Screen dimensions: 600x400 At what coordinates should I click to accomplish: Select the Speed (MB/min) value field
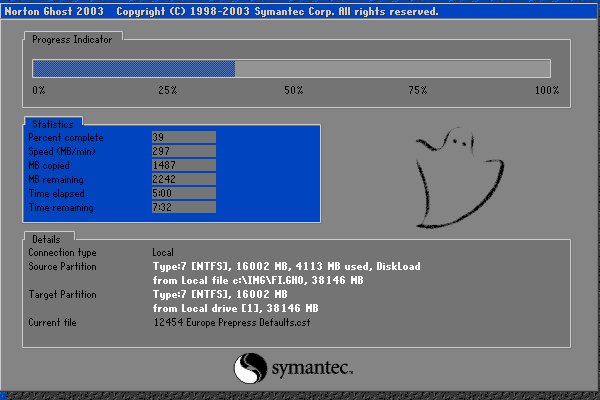coord(183,151)
